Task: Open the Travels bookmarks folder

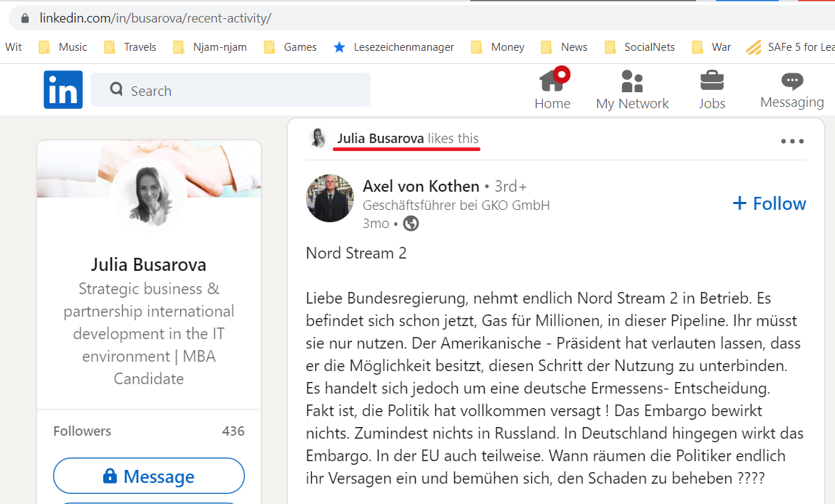Action: pos(130,46)
